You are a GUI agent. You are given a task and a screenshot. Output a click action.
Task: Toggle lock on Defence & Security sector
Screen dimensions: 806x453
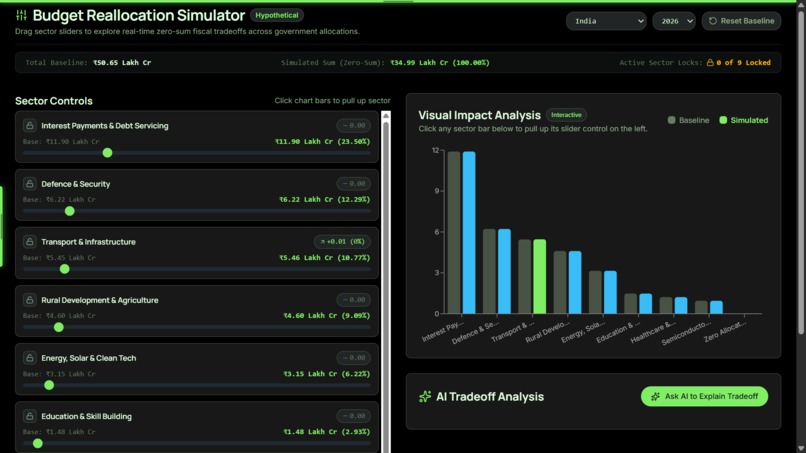(x=29, y=184)
